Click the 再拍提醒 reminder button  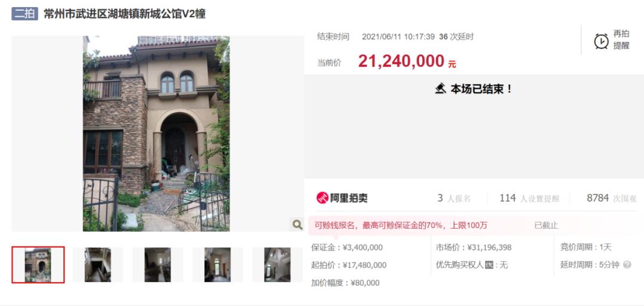(x=612, y=40)
